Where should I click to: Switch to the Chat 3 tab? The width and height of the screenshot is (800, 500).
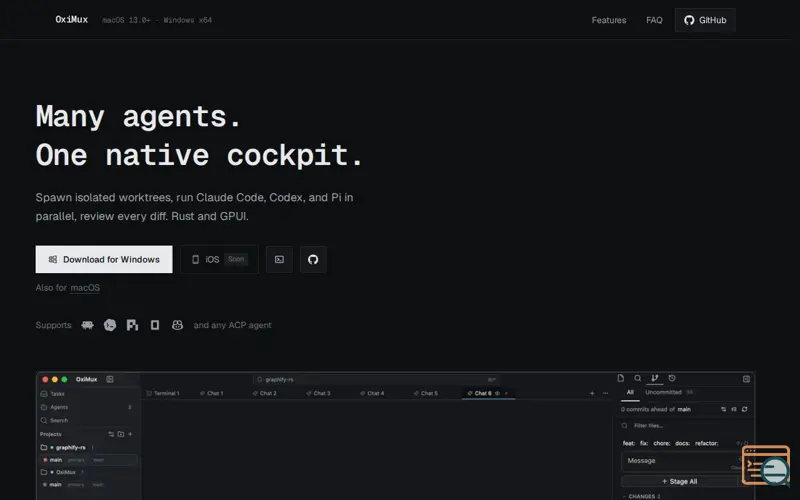click(x=318, y=393)
